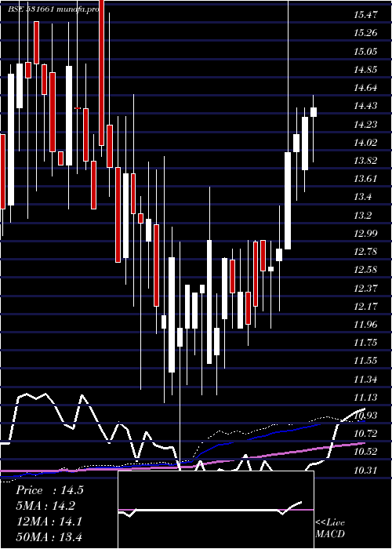Select the 13.4 axis label

(362, 197)
